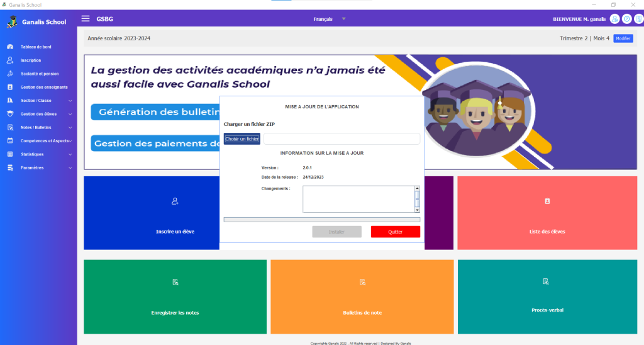Click the Génération des bulletins banner label
Image resolution: width=644 pixels, height=345 pixels.
[x=155, y=112]
